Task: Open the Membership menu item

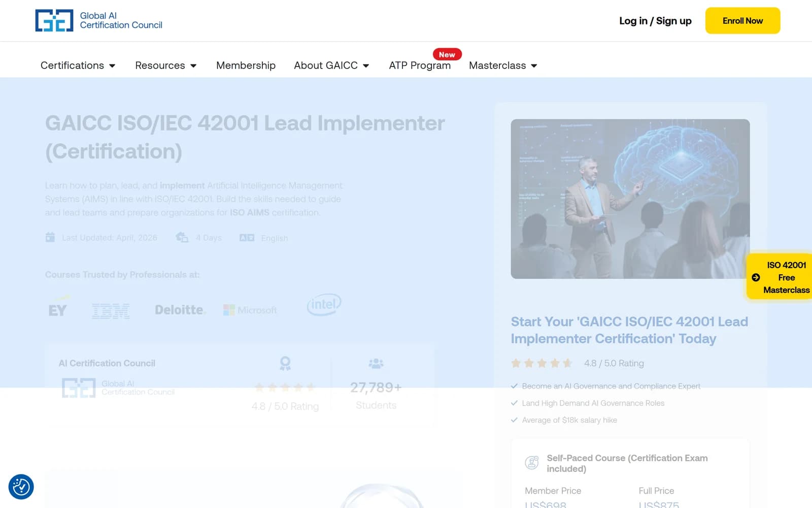Action: 246,66
